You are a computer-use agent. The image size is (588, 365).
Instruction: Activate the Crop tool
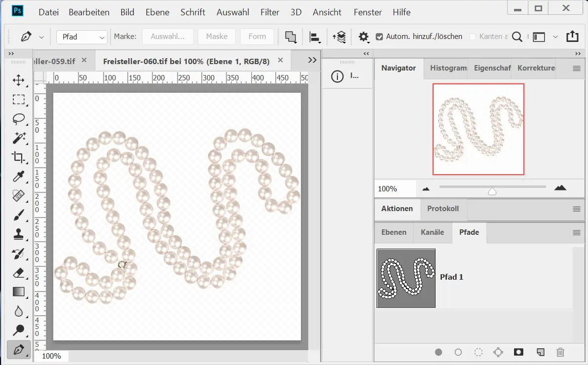pos(19,157)
